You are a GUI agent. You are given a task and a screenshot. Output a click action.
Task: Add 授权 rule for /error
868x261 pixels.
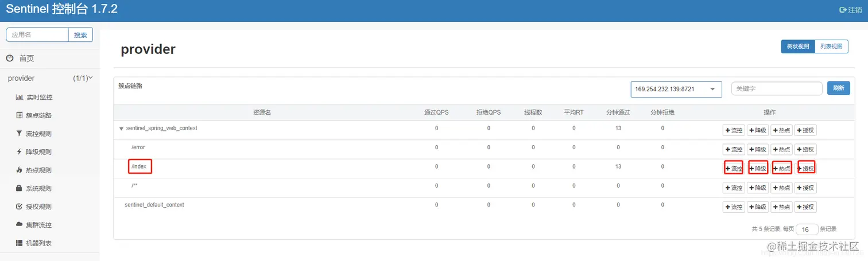click(x=805, y=150)
